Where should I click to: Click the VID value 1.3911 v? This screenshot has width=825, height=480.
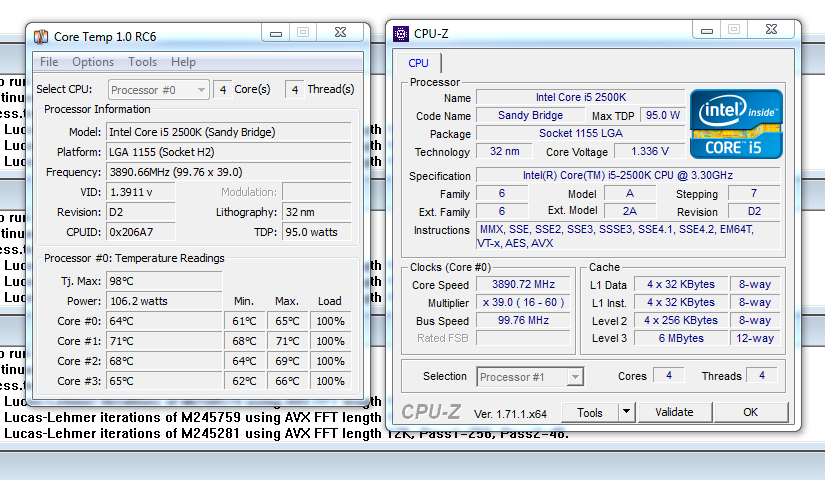tap(141, 192)
